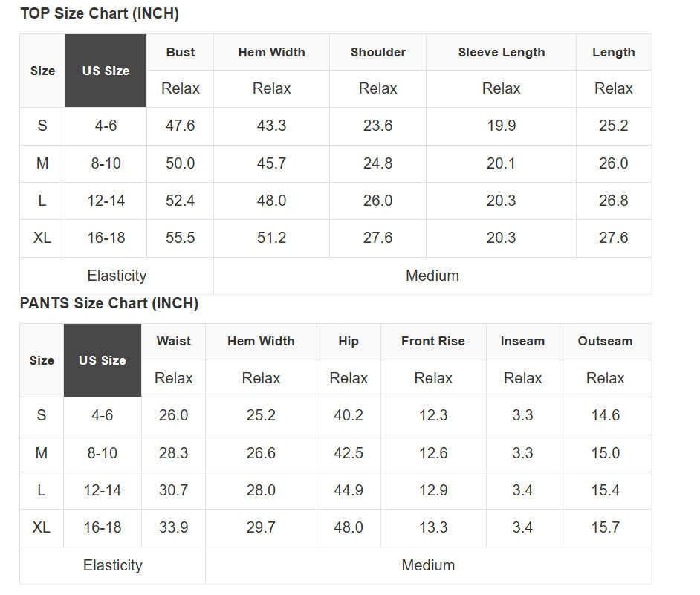Select the dark US Size header in pants chart
The height and width of the screenshot is (595, 700).
point(103,360)
